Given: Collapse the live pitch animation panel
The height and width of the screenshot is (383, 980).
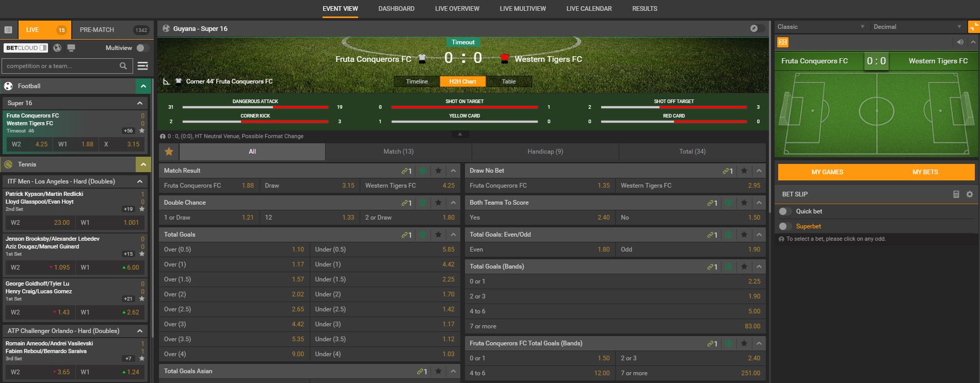Looking at the screenshot, I should pos(974,42).
